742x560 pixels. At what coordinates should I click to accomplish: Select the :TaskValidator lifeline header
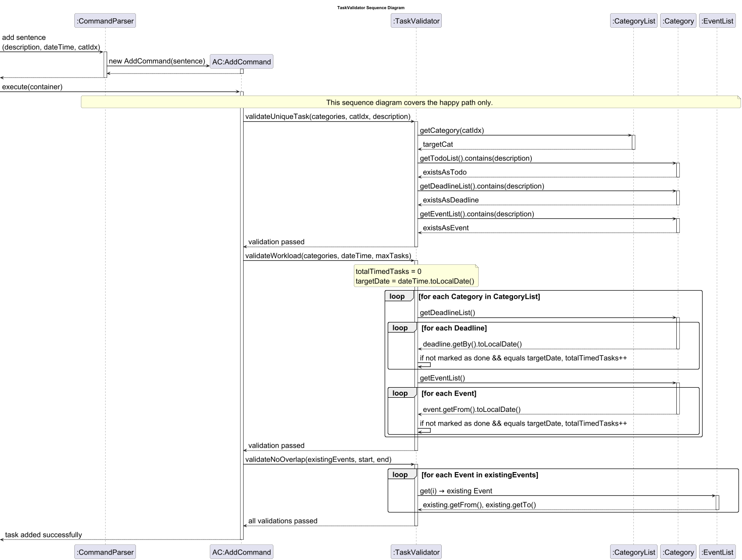[x=416, y=21]
